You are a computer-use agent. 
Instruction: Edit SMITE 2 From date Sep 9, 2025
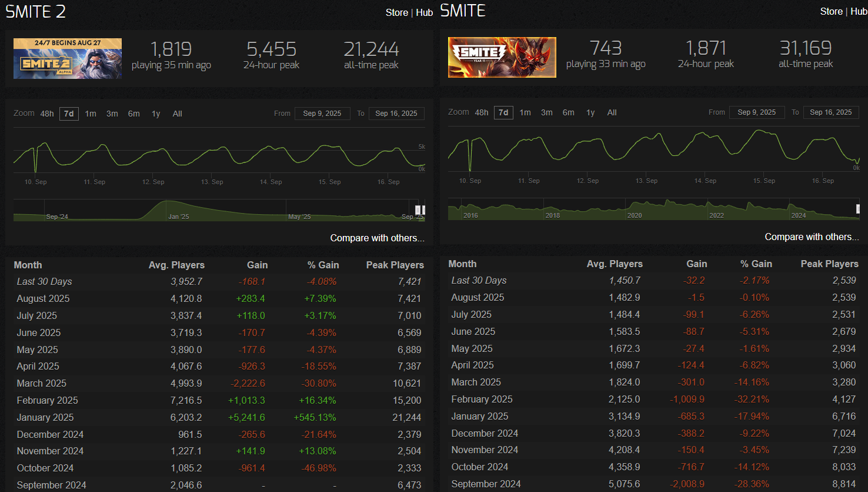(322, 114)
